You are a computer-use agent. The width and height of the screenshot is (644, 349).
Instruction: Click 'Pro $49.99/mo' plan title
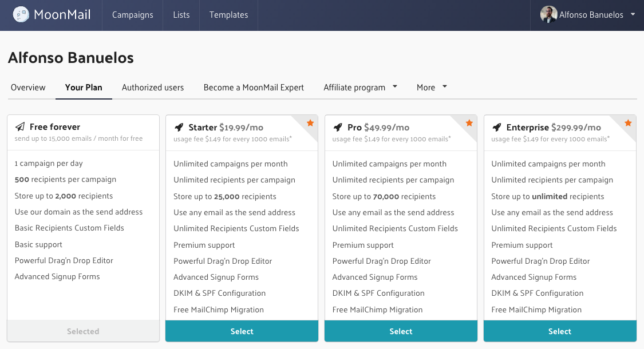378,127
